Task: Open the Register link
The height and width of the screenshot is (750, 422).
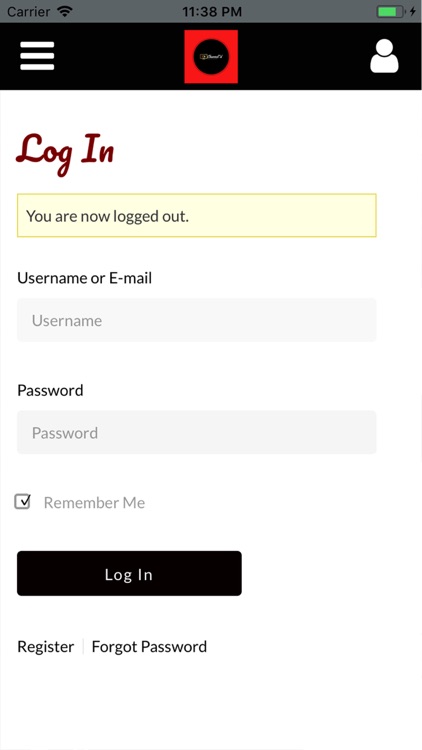Action: [x=45, y=647]
